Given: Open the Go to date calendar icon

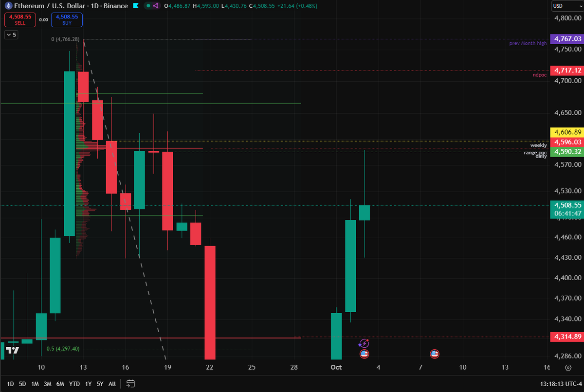Looking at the screenshot, I should click(130, 383).
